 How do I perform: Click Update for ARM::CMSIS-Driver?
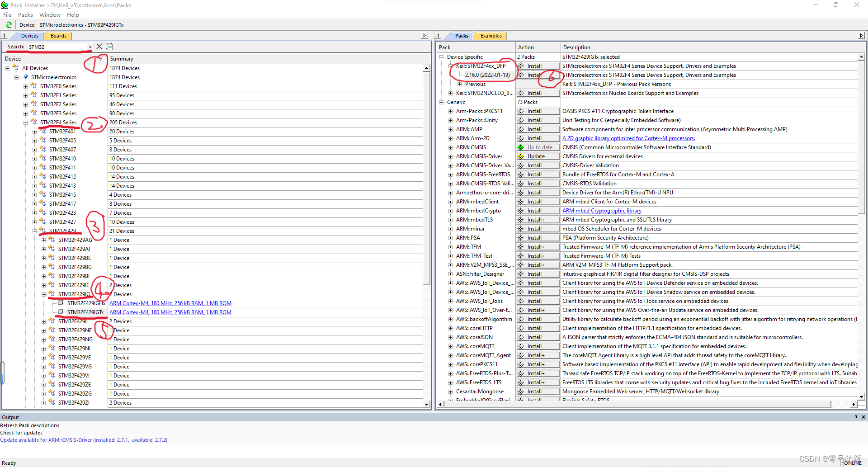[538, 156]
